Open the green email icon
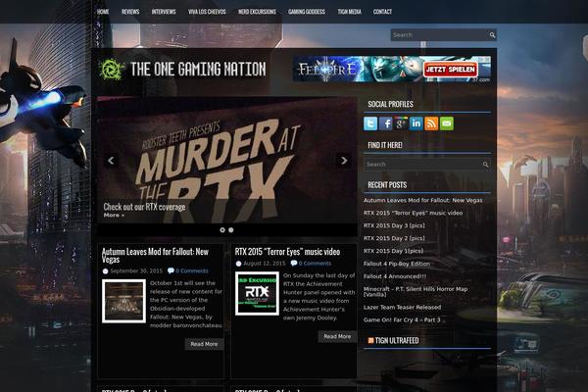588x392 pixels. click(x=447, y=123)
